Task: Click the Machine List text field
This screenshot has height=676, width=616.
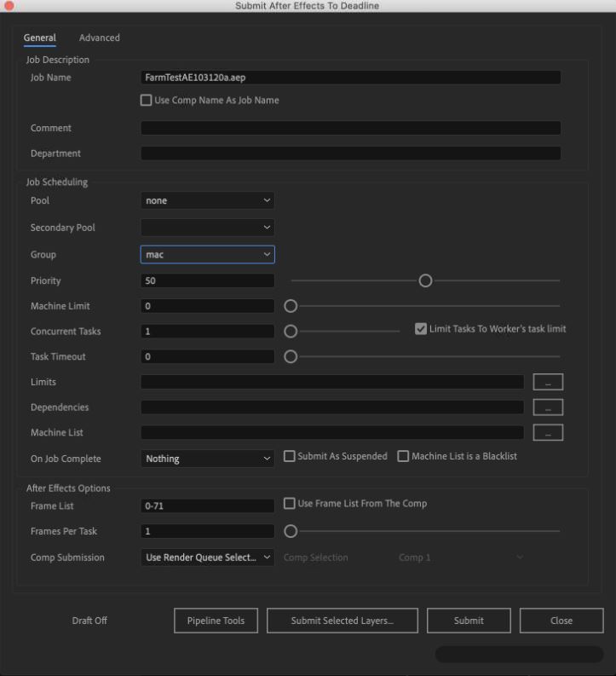Action: pos(332,432)
